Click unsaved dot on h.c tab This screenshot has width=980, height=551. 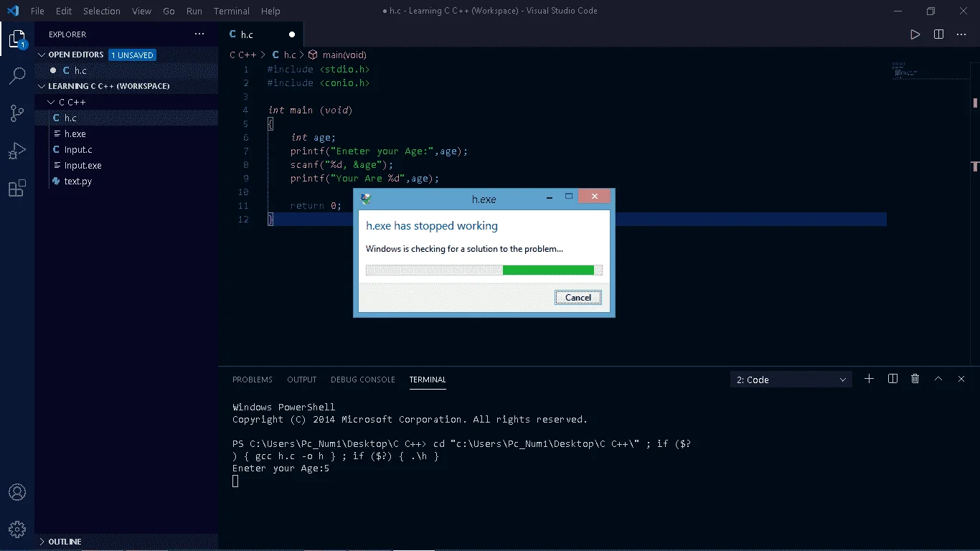tap(292, 34)
